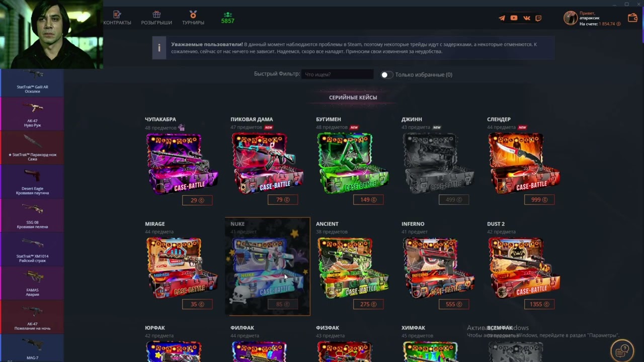Open the Ancient case image

(x=353, y=268)
